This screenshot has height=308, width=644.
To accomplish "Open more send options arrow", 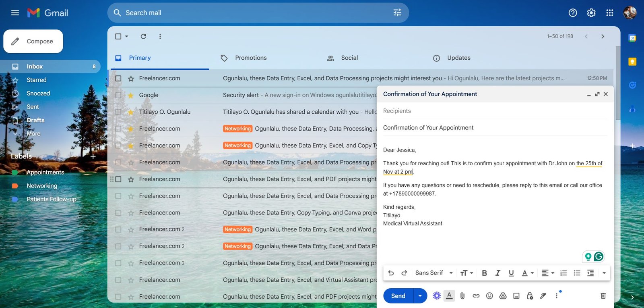I will point(420,296).
